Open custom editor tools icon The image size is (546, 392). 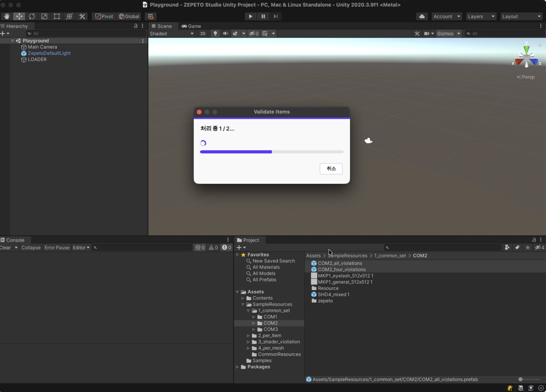[82, 16]
